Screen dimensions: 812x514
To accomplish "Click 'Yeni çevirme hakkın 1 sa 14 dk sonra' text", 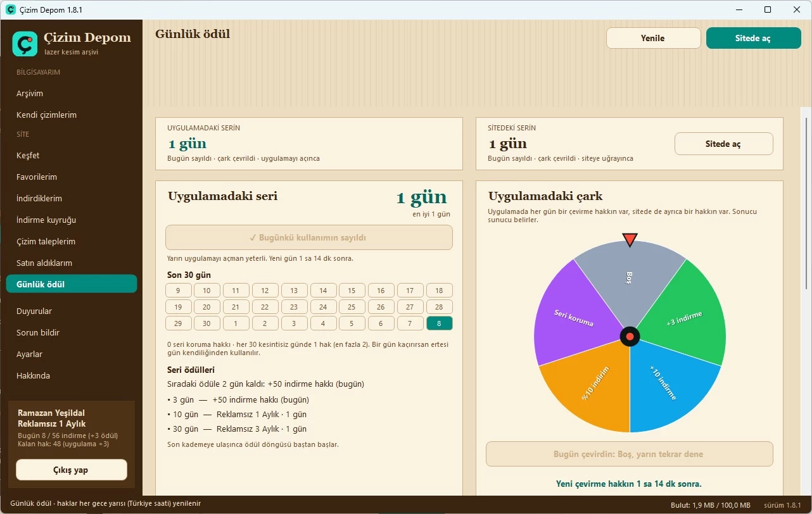I will coord(629,484).
